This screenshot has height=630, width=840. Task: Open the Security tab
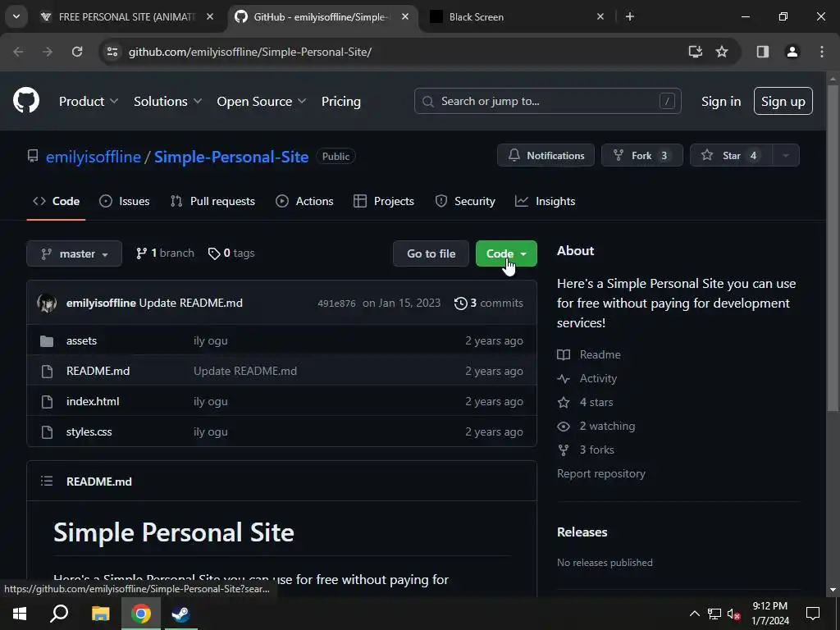click(465, 201)
